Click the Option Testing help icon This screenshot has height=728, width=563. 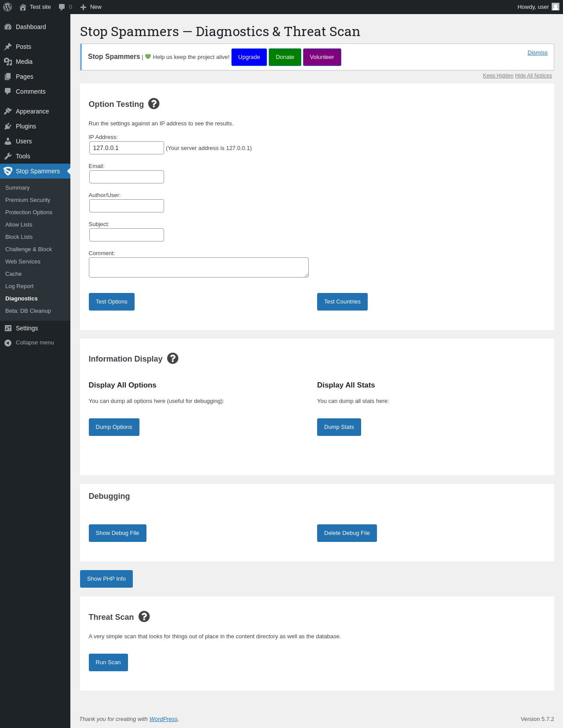pos(154,103)
